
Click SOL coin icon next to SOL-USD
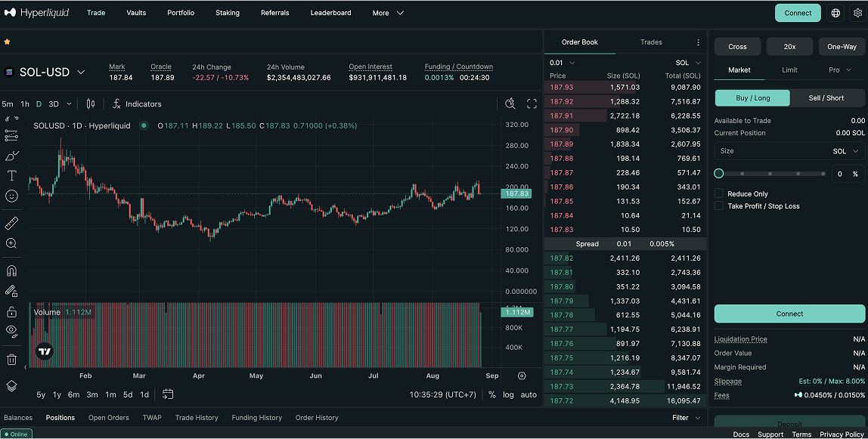click(9, 72)
